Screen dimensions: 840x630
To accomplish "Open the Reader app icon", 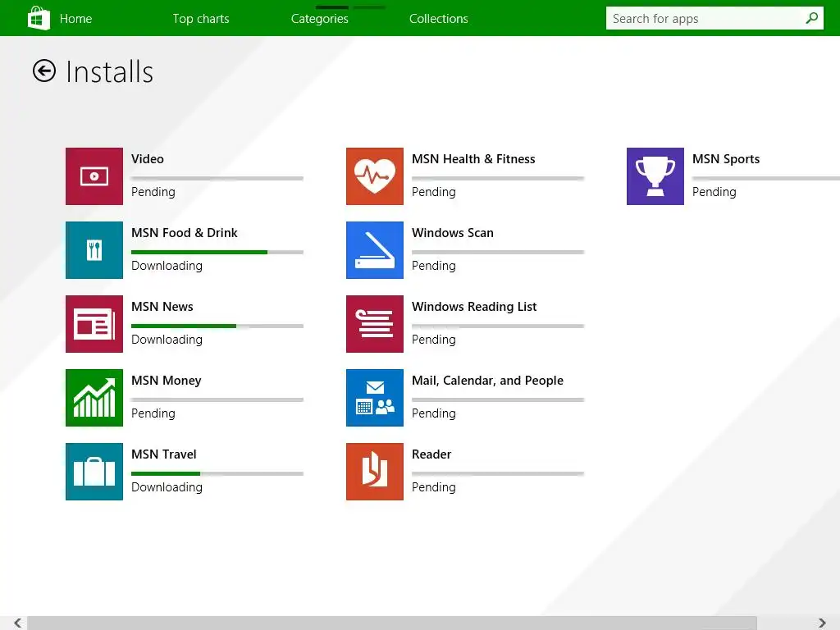I will coord(375,472).
